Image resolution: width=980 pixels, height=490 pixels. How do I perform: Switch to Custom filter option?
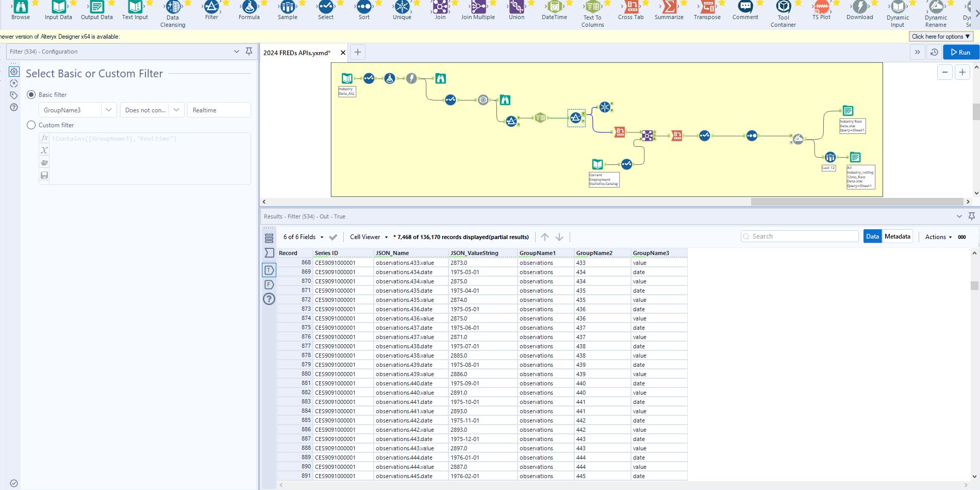31,125
